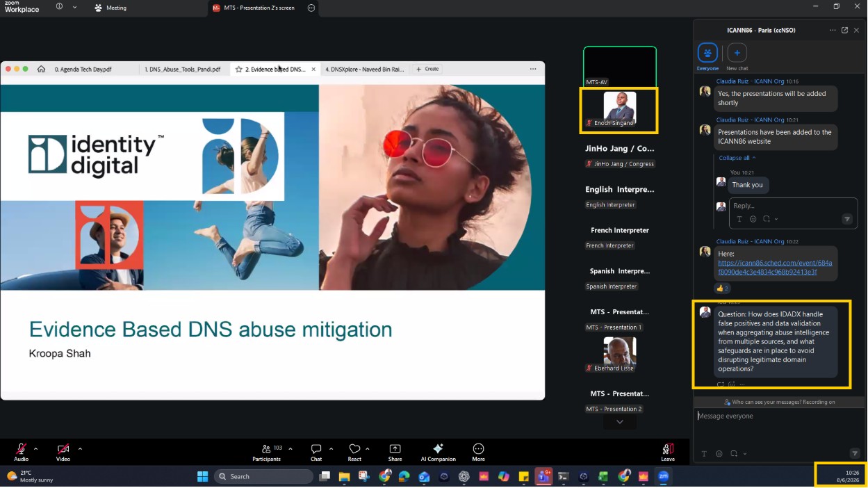This screenshot has width=868, height=488.
Task: Pop out the chat panel window
Action: 844,30
